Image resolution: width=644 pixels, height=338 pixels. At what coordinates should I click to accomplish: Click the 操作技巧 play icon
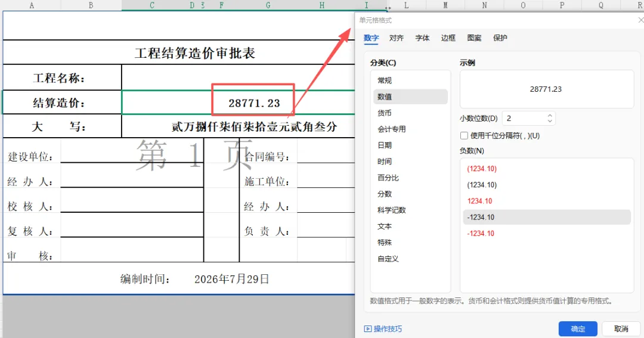coord(367,329)
